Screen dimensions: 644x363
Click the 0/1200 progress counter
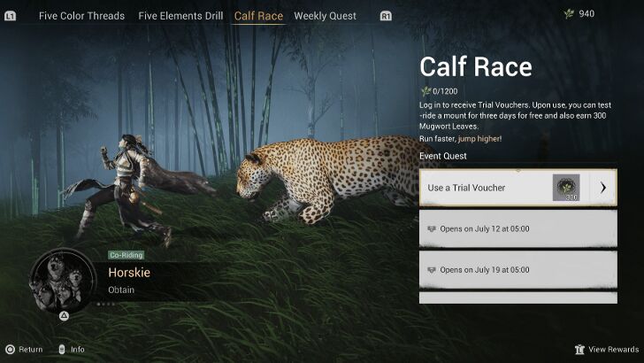[x=445, y=91]
